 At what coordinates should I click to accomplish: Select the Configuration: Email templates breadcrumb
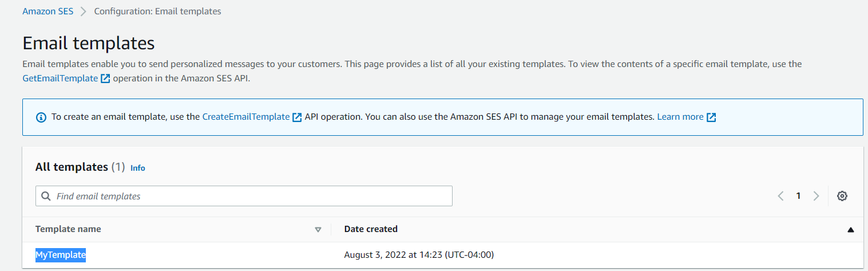pos(158,11)
